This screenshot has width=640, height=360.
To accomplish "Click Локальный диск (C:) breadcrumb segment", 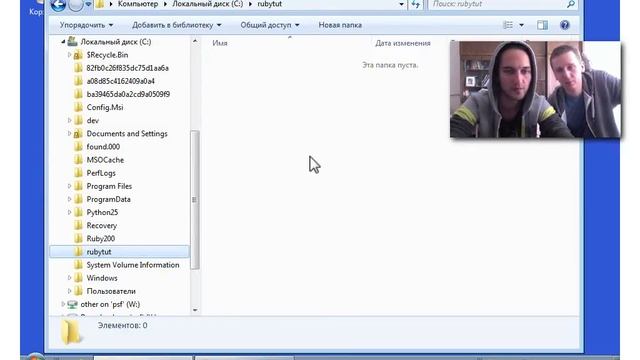I will (207, 4).
